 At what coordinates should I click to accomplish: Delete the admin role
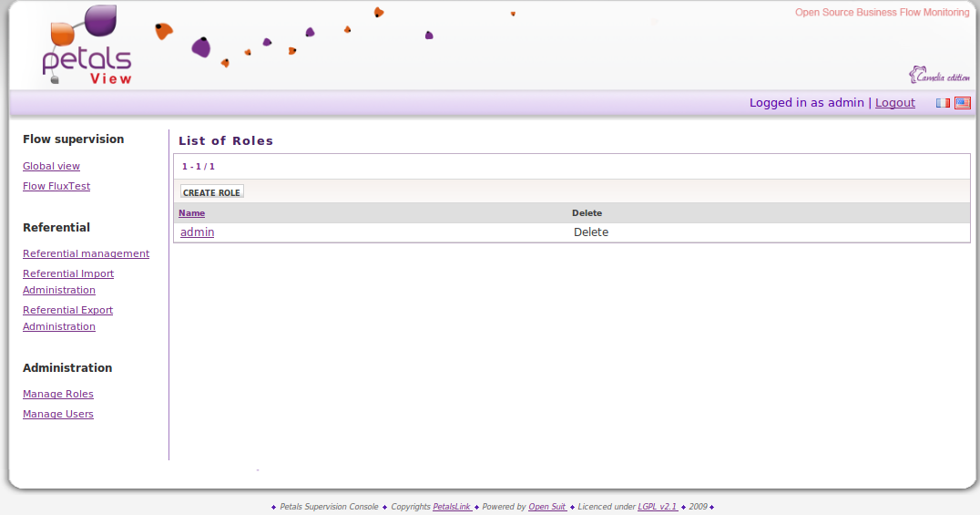[x=590, y=232]
